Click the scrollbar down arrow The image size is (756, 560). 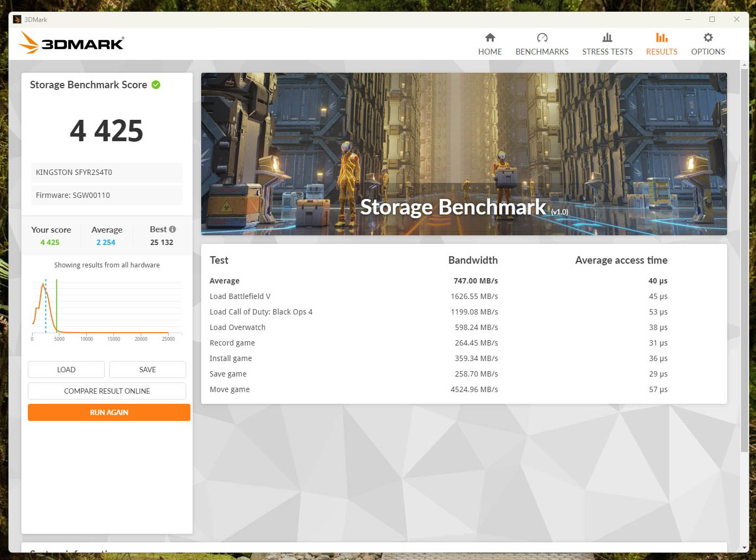(744, 548)
